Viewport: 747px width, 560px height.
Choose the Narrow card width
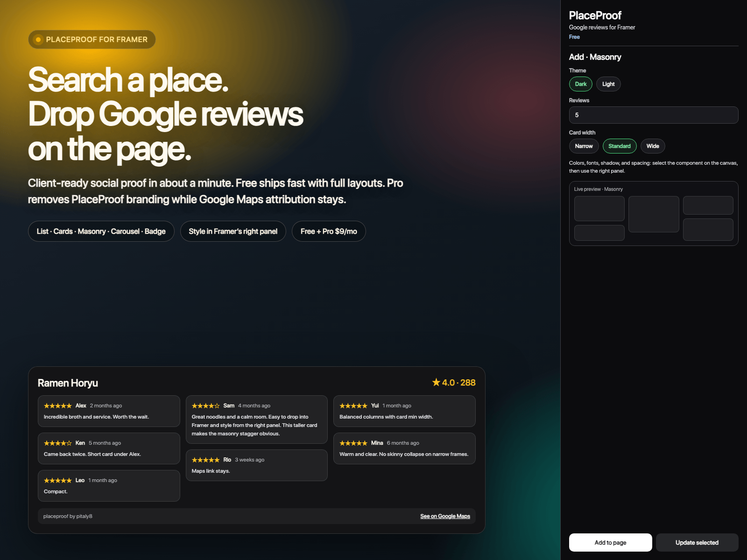[x=584, y=146]
